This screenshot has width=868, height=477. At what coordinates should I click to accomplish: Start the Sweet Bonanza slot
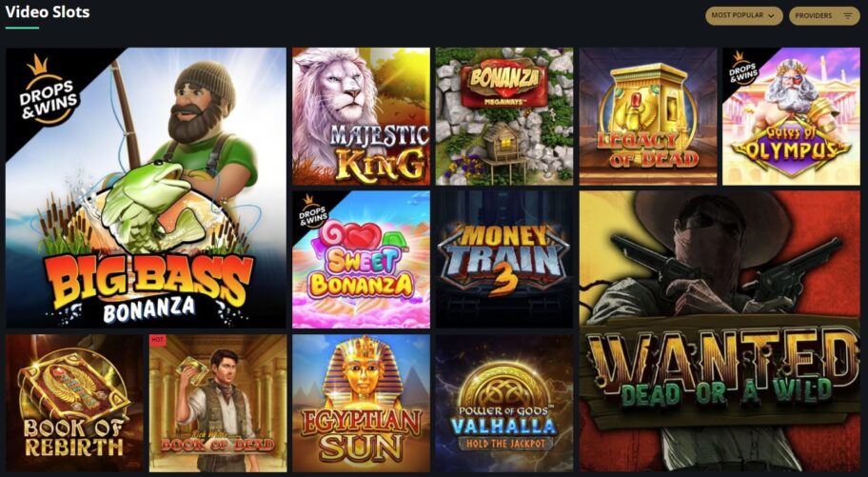(361, 260)
